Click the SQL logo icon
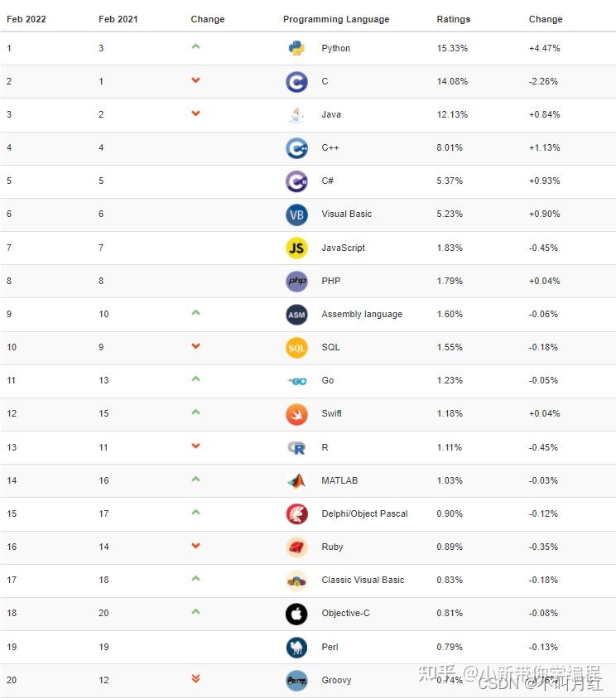The image size is (616, 699). (296, 348)
